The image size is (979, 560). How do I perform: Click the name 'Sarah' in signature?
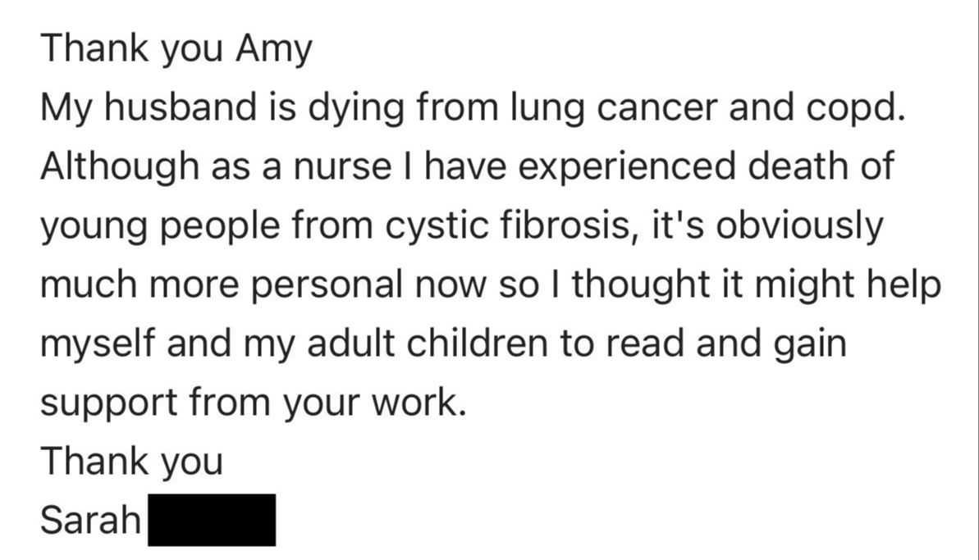click(91, 520)
